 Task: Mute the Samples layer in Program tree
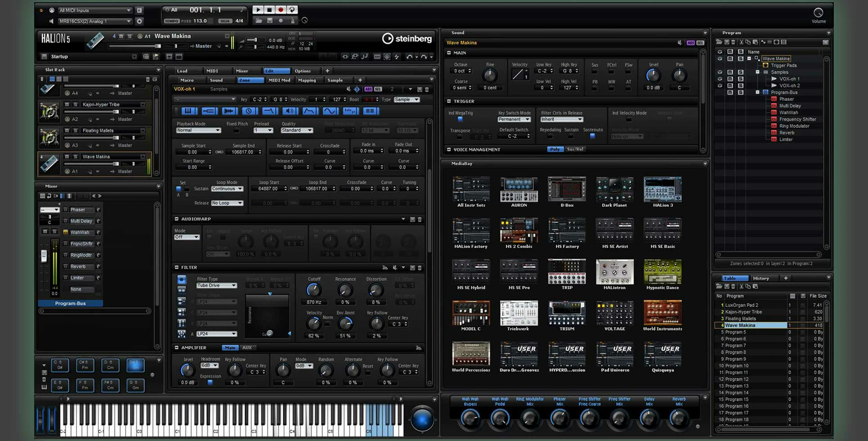tap(730, 72)
